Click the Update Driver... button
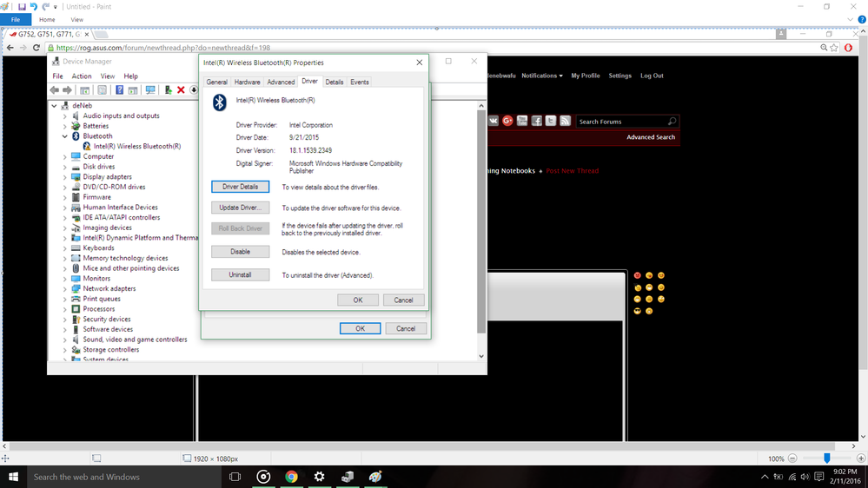Viewport: 868px width, 488px height. 241,208
